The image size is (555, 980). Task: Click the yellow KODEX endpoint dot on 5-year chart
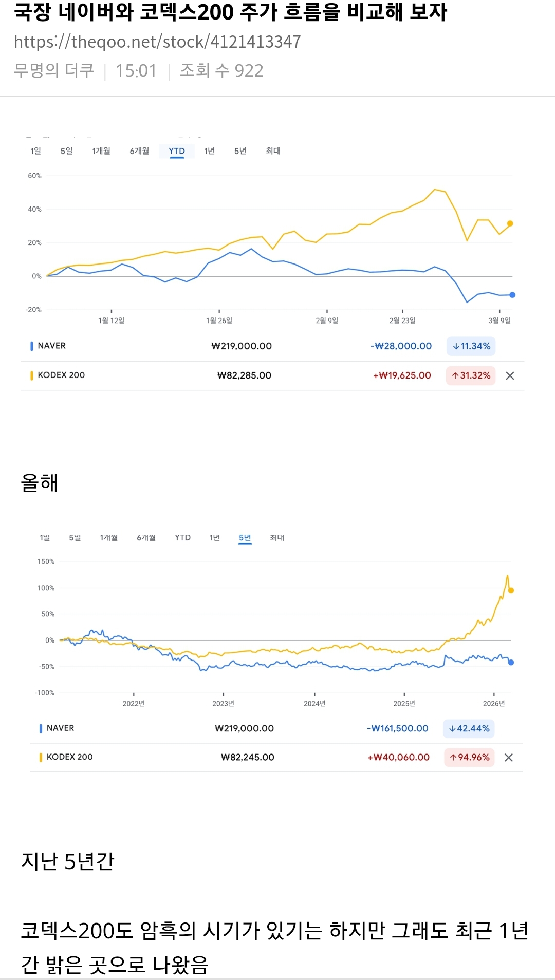tap(511, 590)
